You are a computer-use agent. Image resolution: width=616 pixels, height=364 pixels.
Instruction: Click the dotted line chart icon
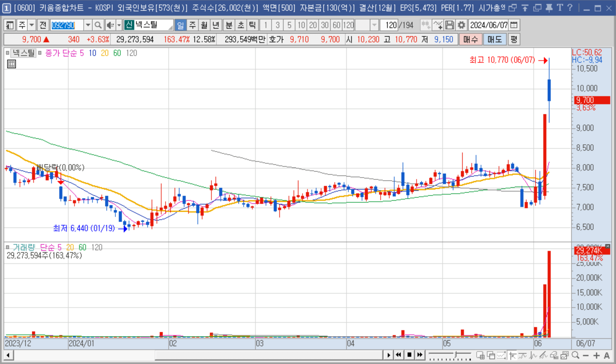[501, 355]
